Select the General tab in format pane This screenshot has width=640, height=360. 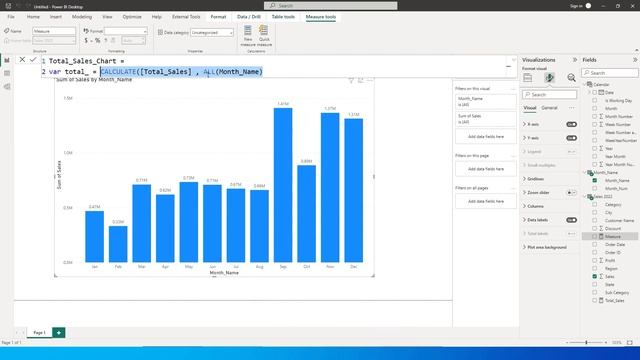click(x=549, y=108)
